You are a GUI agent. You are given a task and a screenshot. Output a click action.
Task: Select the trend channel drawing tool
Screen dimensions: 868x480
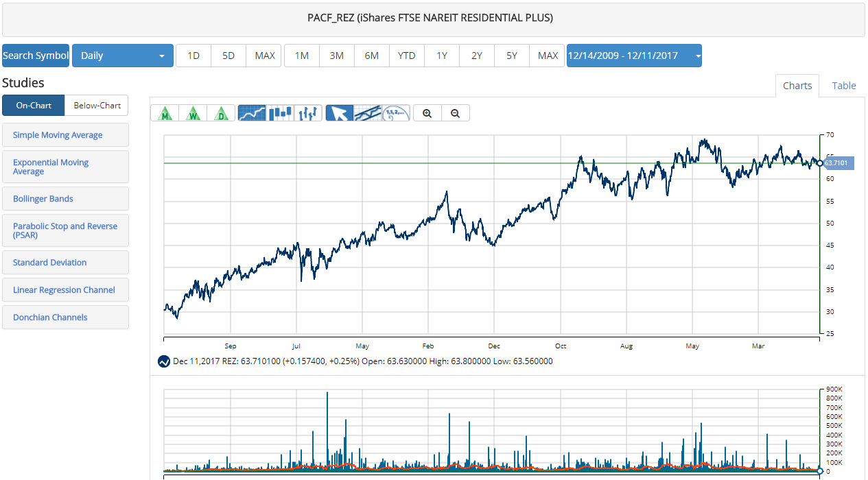[x=367, y=113]
